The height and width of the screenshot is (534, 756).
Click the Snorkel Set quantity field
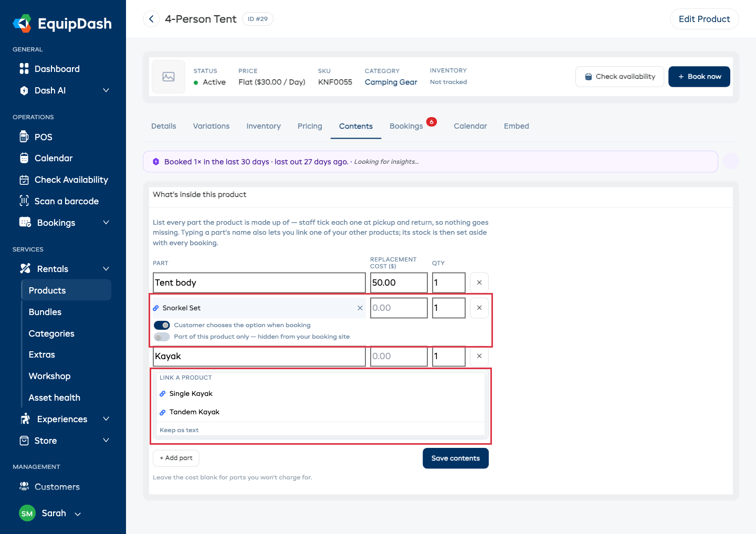pyautogui.click(x=449, y=308)
